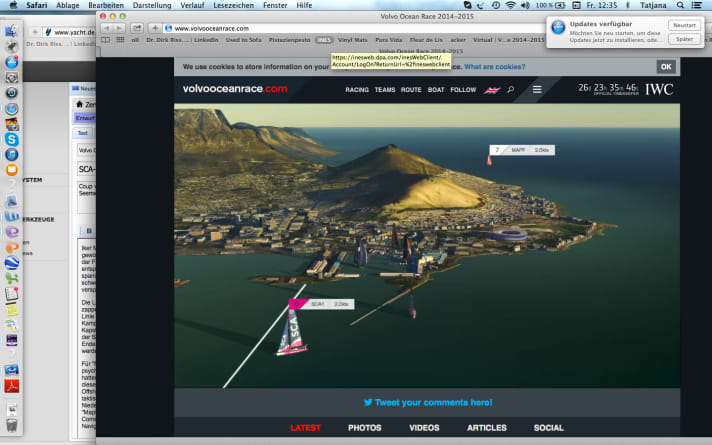Open the RACING navigation item
Viewport: 712px width, 445px height.
pos(357,90)
